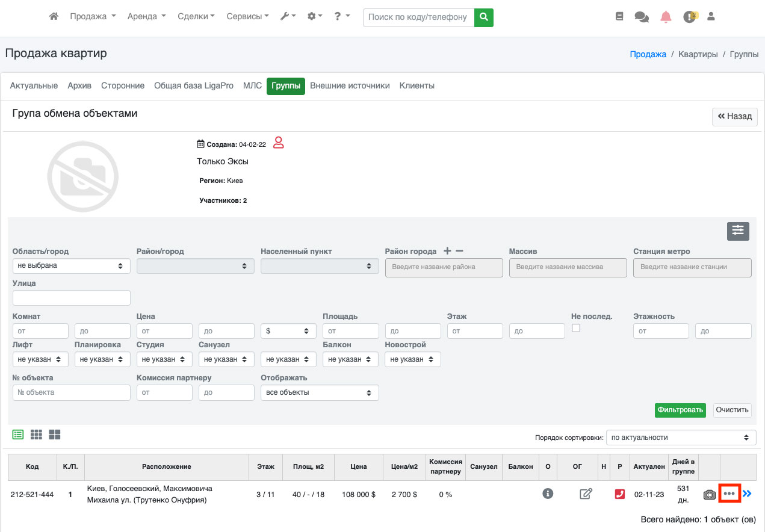Open the Область/город dropdown
Screen dimensions: 765x532
pyautogui.click(x=71, y=265)
